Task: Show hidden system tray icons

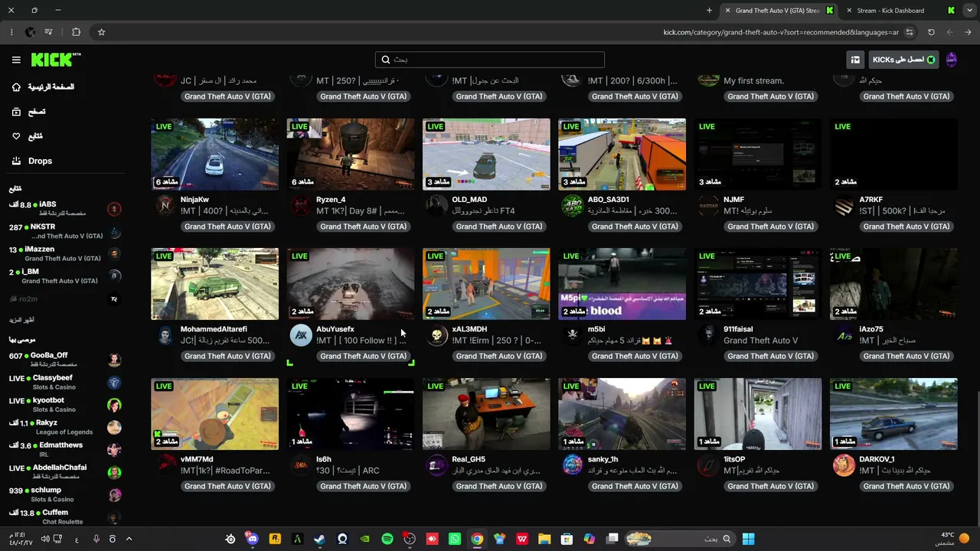Action: (x=129, y=539)
